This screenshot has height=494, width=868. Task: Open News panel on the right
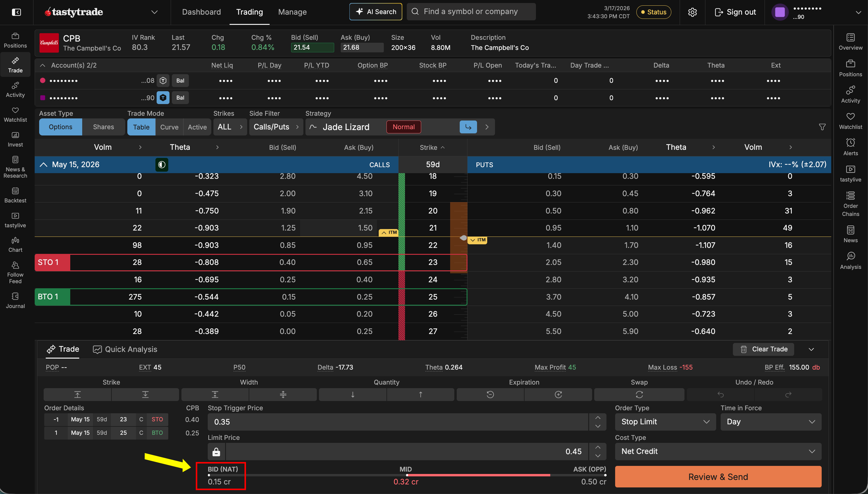850,234
